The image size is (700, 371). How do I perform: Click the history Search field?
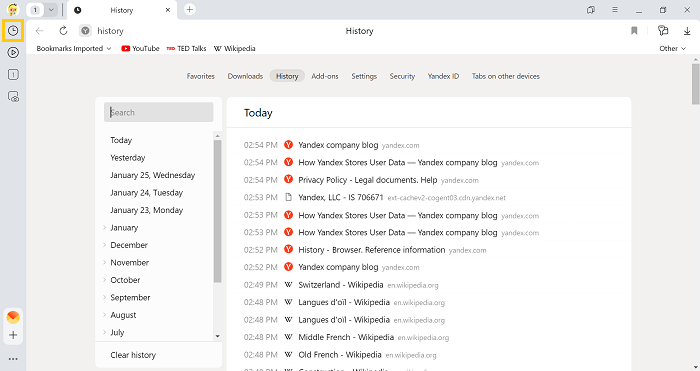(158, 113)
